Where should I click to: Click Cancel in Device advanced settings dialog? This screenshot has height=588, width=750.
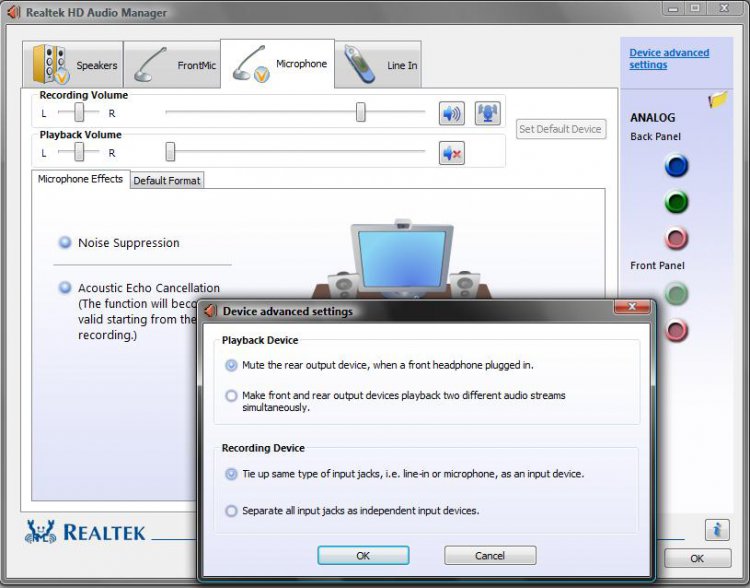pyautogui.click(x=490, y=555)
